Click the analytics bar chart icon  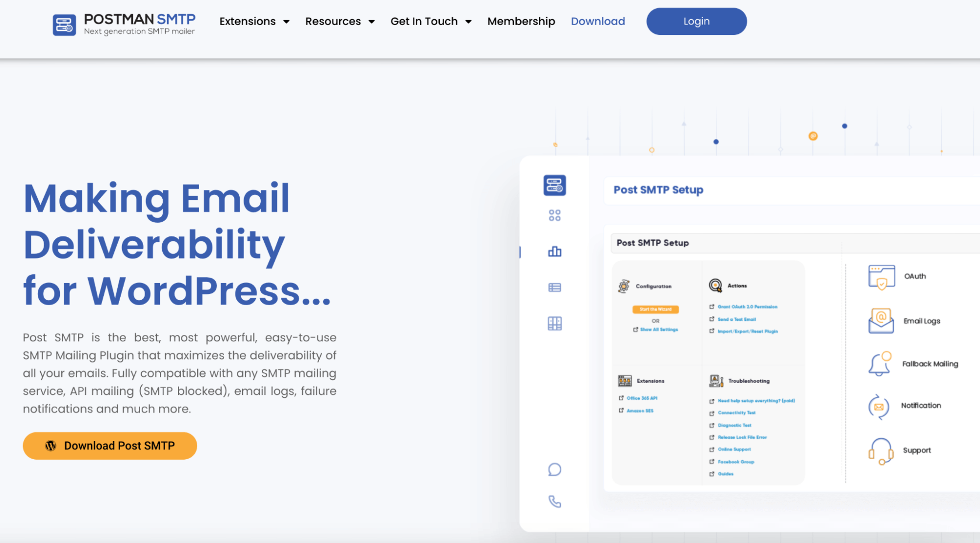[555, 251]
